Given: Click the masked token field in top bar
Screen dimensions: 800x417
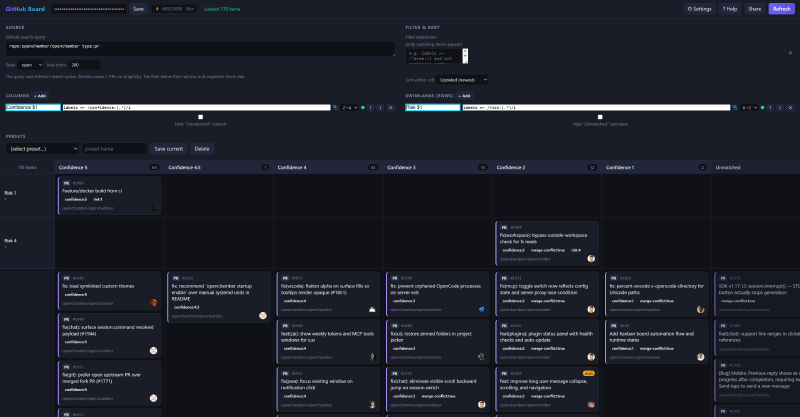Looking at the screenshot, I should point(89,9).
